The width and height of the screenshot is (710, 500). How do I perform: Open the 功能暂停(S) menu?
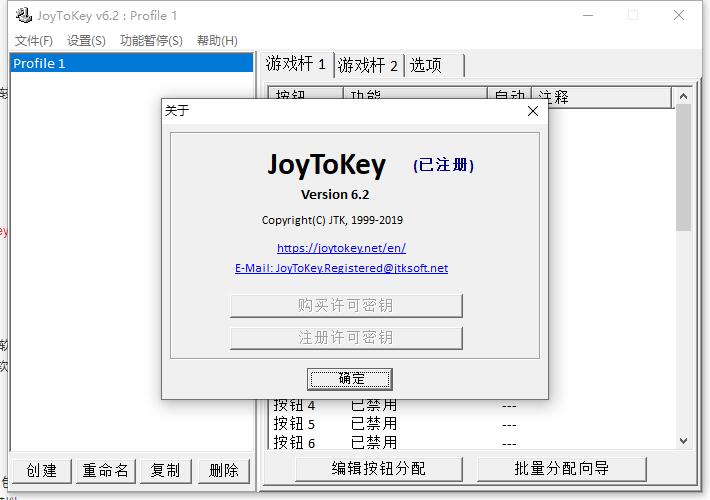pos(151,41)
